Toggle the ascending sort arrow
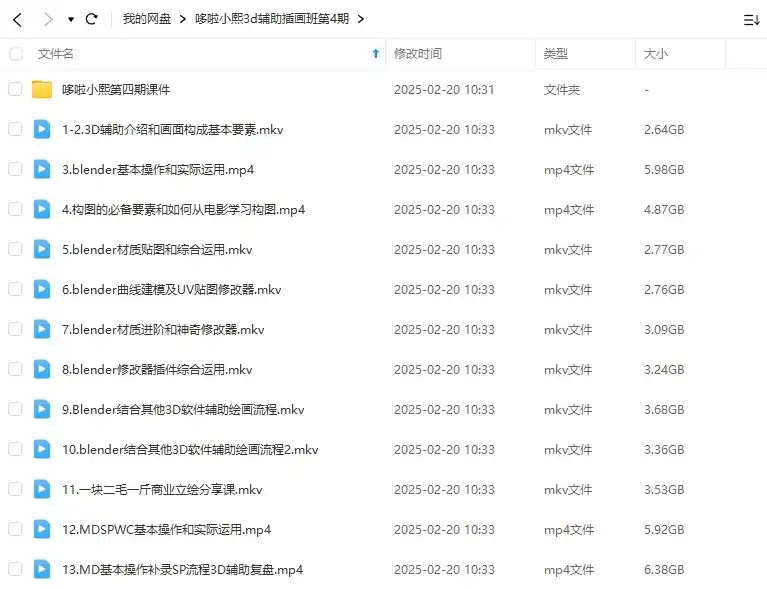The image size is (767, 589). tap(376, 53)
